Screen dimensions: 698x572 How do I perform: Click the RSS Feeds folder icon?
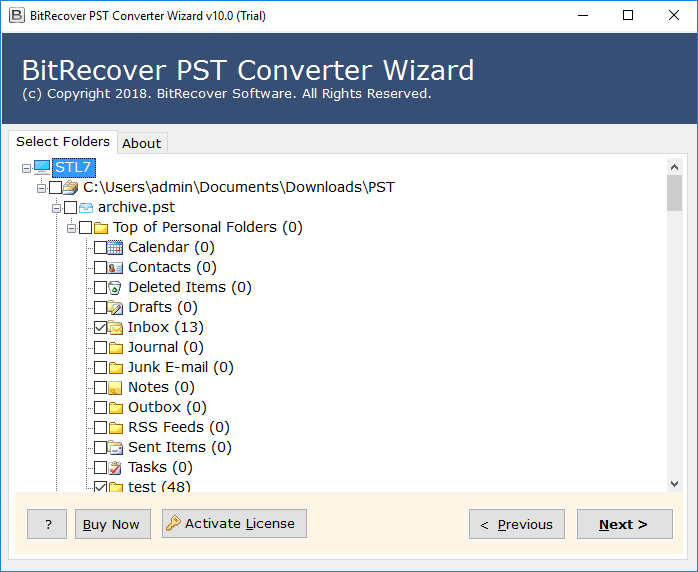116,428
